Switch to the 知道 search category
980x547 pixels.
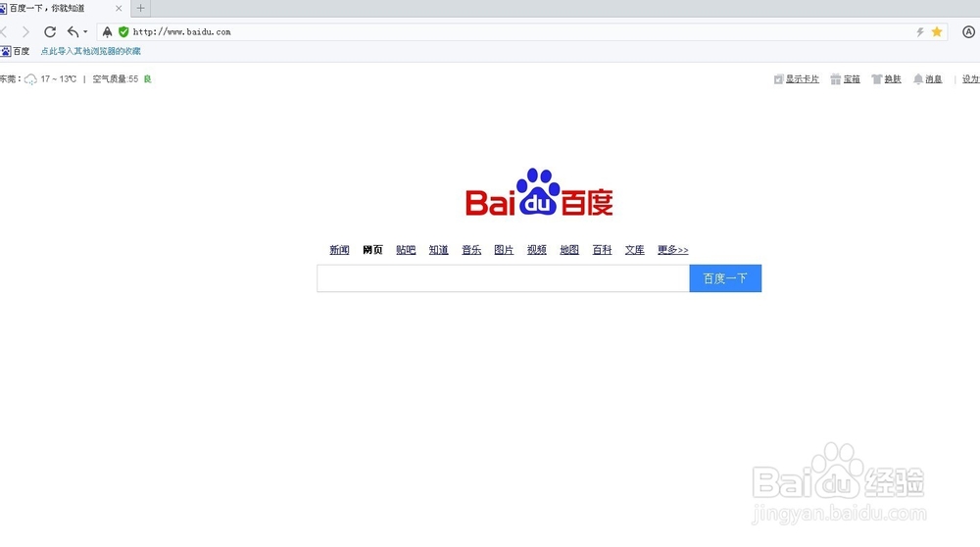tap(439, 250)
